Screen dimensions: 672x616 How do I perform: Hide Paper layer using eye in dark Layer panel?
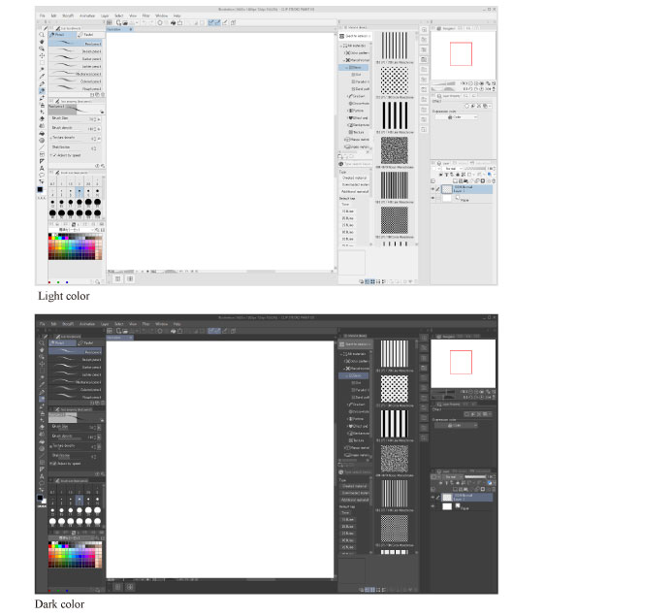pyautogui.click(x=432, y=506)
